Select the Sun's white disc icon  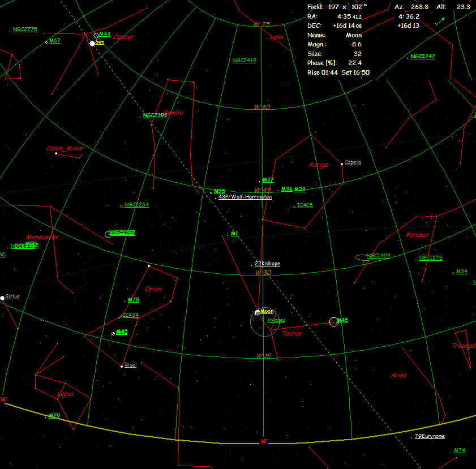92,43
